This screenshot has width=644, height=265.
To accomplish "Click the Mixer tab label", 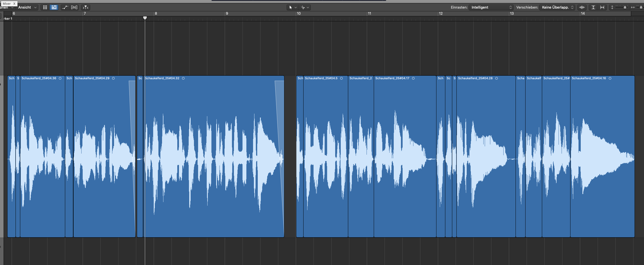I will [7, 4].
